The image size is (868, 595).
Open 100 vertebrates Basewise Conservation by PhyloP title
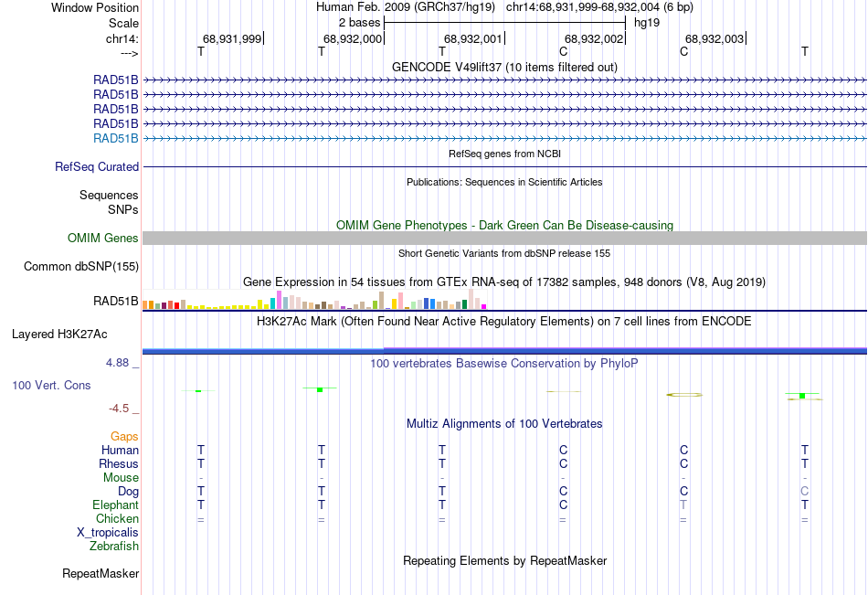504,364
